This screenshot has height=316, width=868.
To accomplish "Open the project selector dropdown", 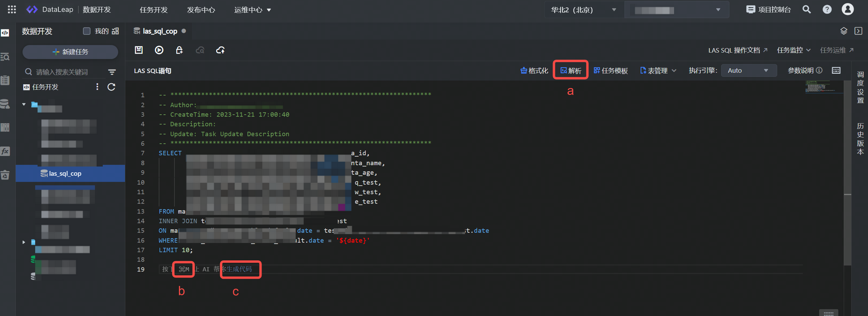I will point(677,10).
